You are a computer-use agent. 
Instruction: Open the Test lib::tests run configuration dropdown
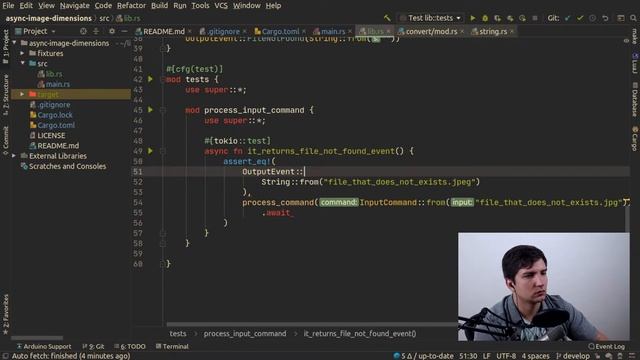(431, 18)
